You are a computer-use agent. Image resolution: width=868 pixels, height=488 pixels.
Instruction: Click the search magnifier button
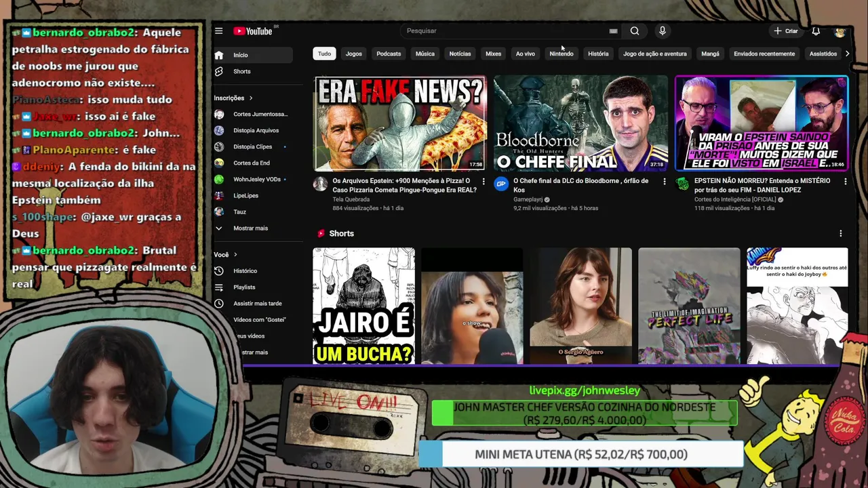click(635, 30)
